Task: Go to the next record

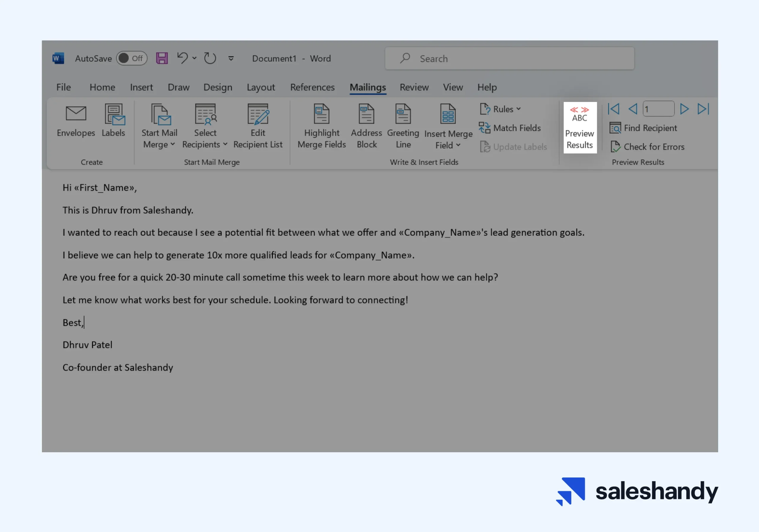Action: click(x=684, y=109)
